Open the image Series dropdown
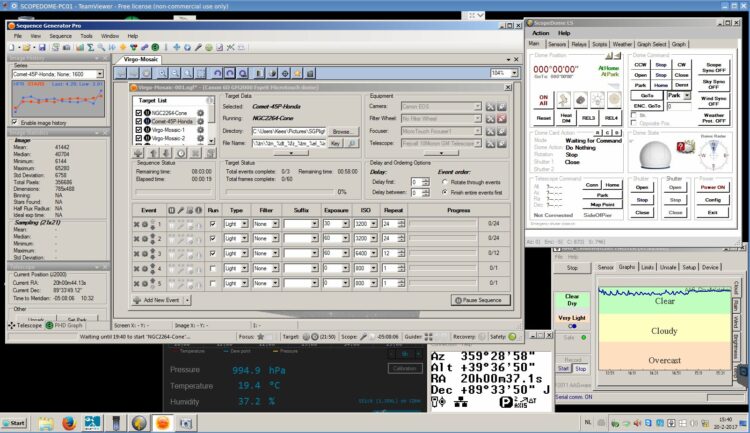This screenshot has height=433, width=750. pos(99,74)
